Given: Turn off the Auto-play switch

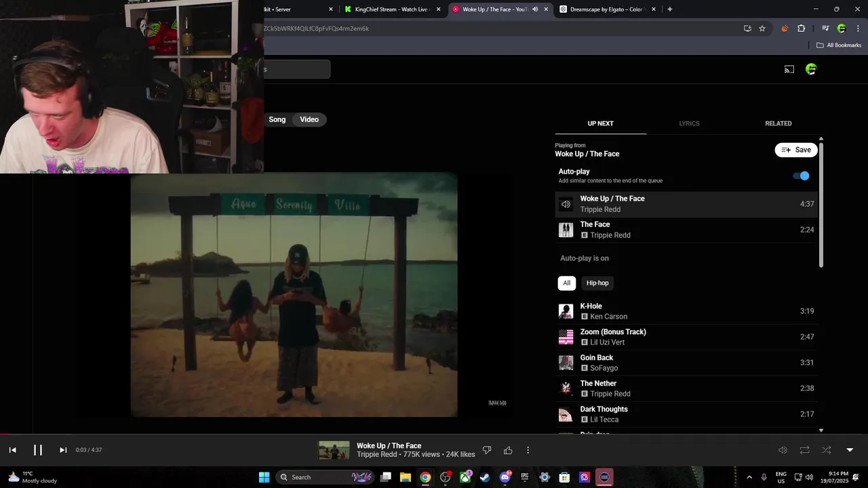Looking at the screenshot, I should click(x=802, y=176).
